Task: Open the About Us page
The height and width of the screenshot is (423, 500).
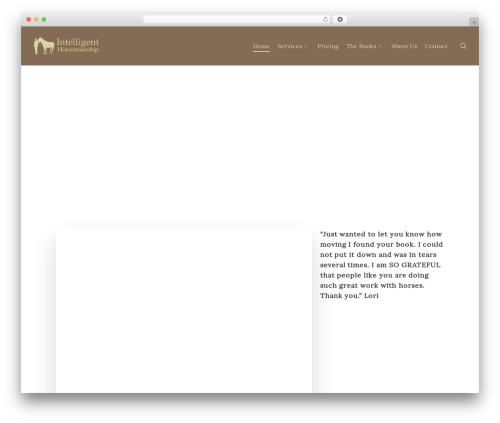Action: 404,46
